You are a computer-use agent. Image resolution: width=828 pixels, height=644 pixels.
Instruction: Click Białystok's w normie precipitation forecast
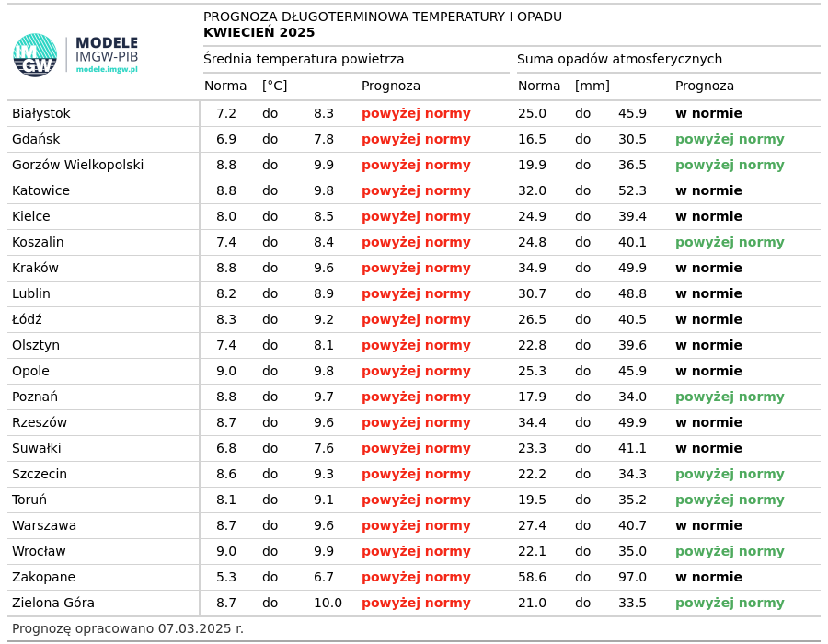click(708, 113)
